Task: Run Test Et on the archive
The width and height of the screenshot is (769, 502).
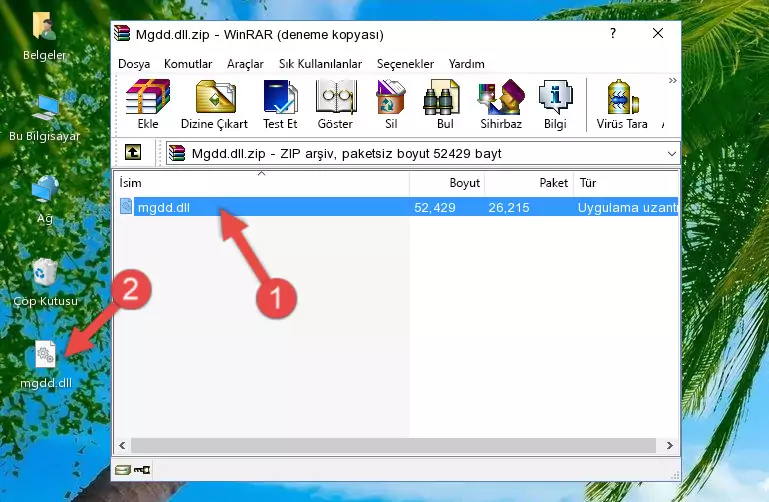Action: (280, 104)
